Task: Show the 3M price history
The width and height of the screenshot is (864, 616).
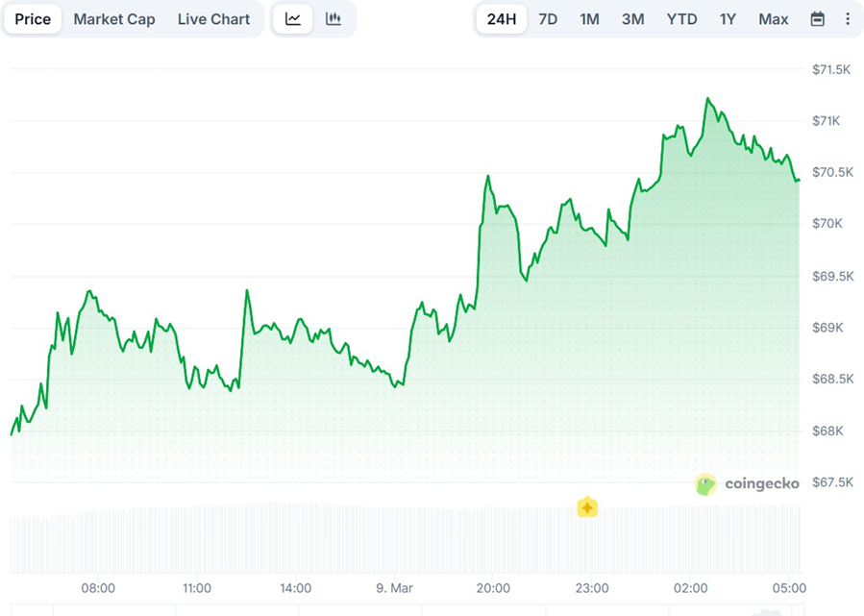Action: coord(632,19)
